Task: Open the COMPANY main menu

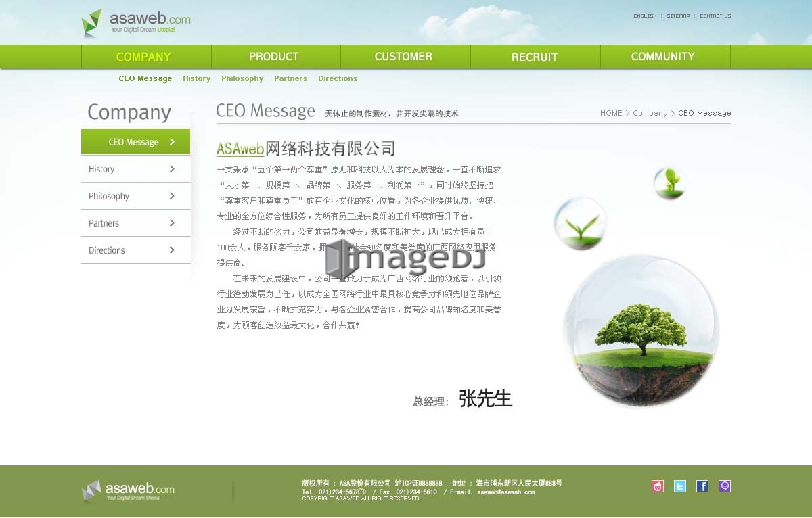Action: [x=143, y=57]
